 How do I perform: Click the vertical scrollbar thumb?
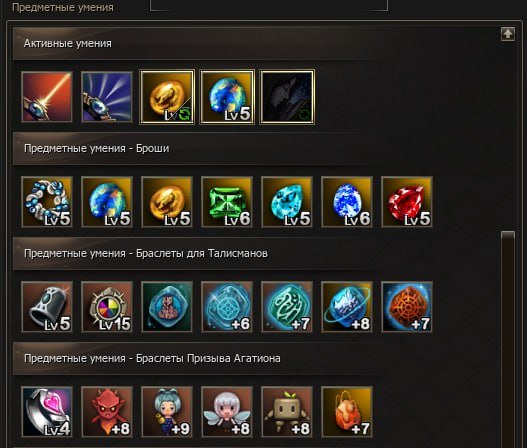point(508,339)
